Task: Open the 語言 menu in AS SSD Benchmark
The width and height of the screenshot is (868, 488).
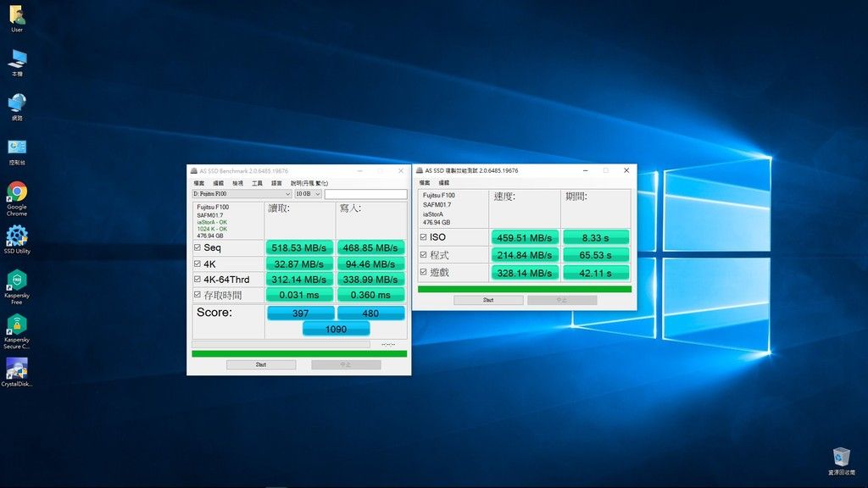Action: click(277, 183)
